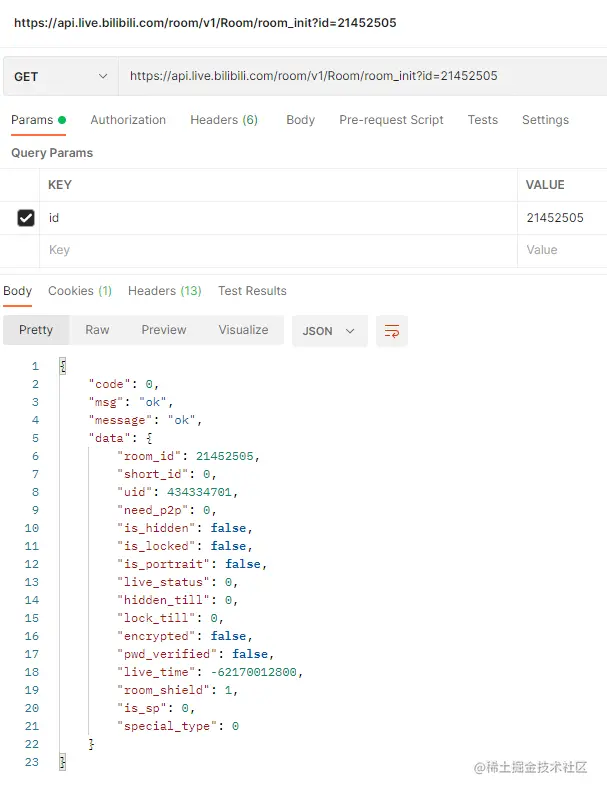Click the "live_status": 0 line
Viewport: 607px width, 794px height.
tap(178, 582)
